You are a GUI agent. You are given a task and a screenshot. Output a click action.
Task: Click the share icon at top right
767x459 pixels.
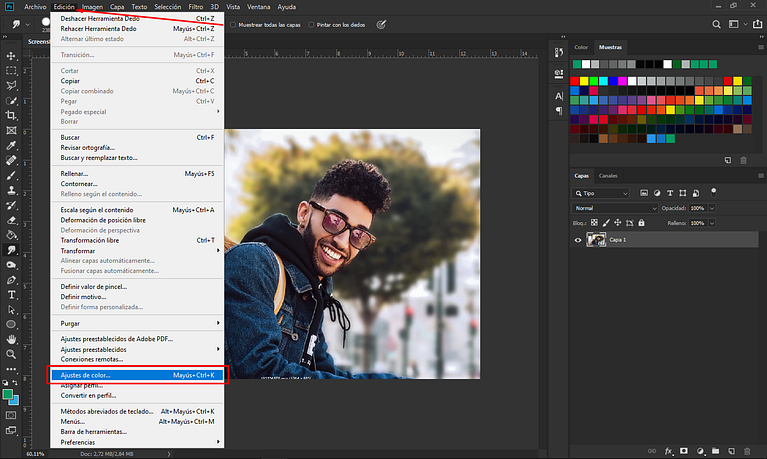(x=757, y=24)
